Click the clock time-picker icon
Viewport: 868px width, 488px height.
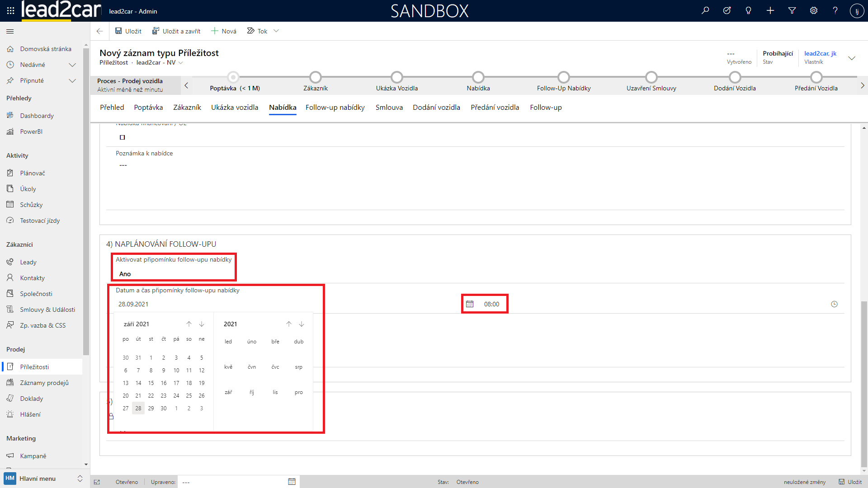click(834, 304)
